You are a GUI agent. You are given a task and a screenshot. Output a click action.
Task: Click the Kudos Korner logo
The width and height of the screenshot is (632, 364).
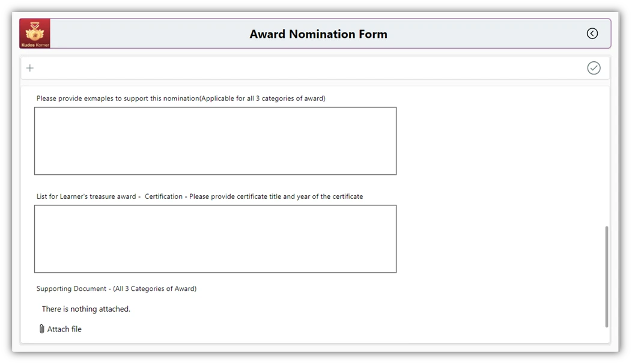pos(35,34)
